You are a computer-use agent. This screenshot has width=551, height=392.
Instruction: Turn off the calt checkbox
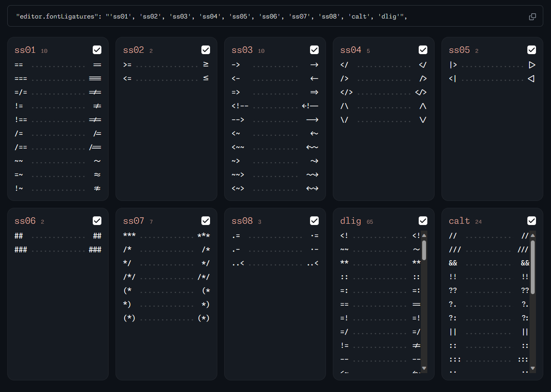532,221
